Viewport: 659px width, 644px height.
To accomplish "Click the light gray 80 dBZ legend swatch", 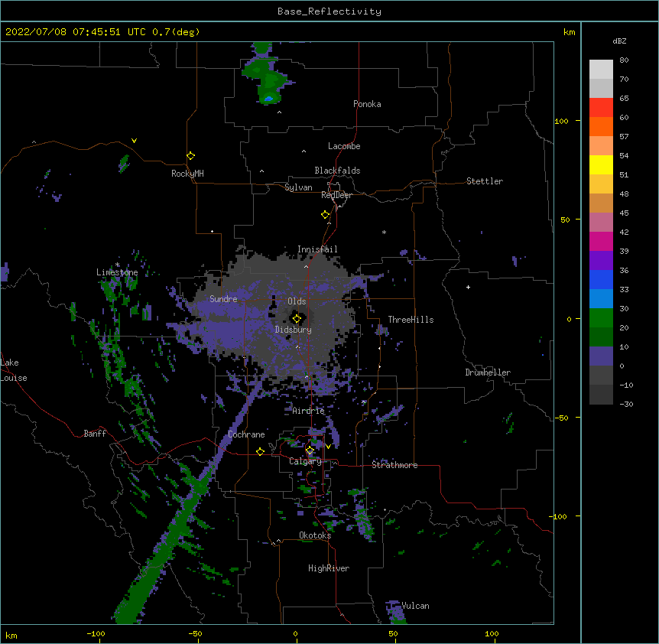I will [x=601, y=70].
